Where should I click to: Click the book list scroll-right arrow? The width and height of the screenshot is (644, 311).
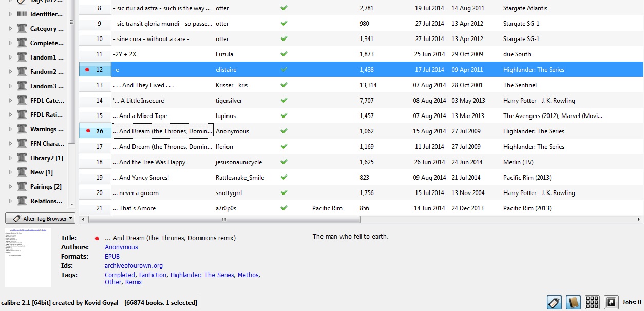tap(639, 219)
